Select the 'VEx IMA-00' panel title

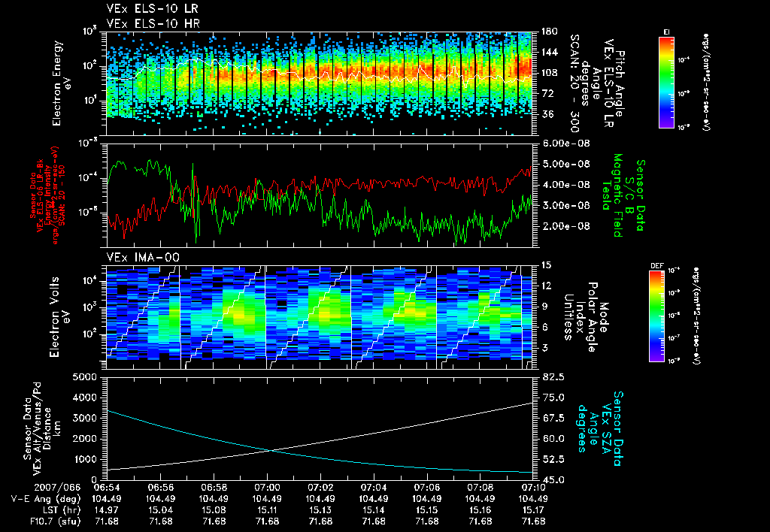tap(143, 257)
